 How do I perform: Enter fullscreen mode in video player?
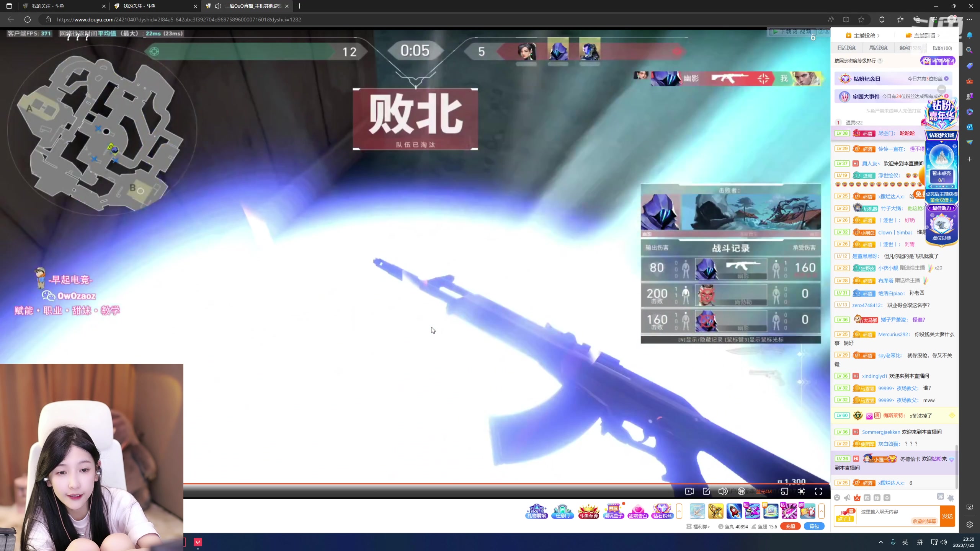point(818,491)
